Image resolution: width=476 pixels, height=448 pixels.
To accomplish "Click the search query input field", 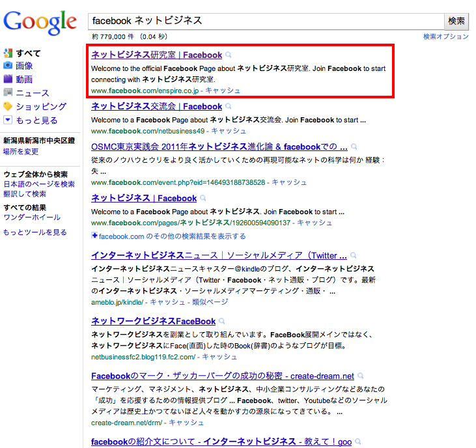I will [x=266, y=21].
